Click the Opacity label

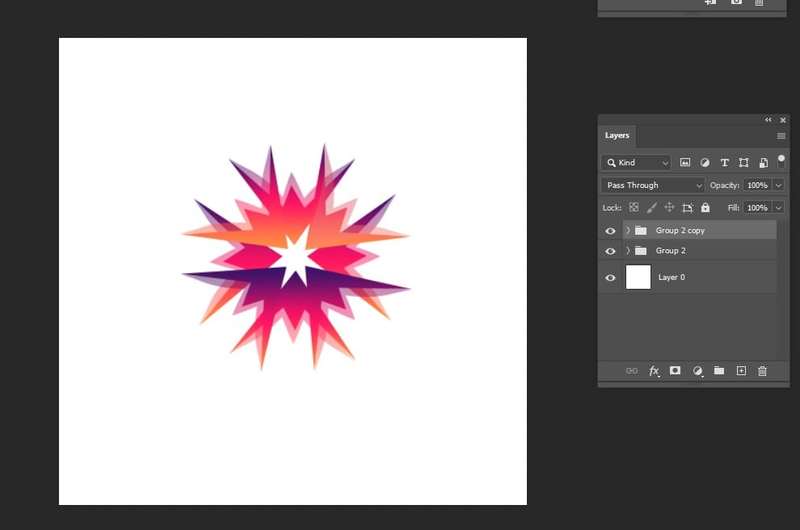pyautogui.click(x=724, y=185)
